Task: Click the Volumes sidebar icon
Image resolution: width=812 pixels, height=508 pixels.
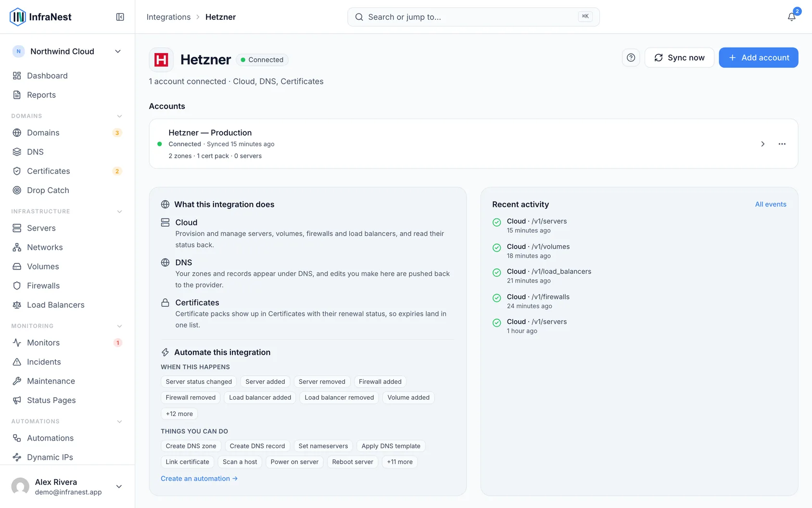Action: tap(17, 267)
